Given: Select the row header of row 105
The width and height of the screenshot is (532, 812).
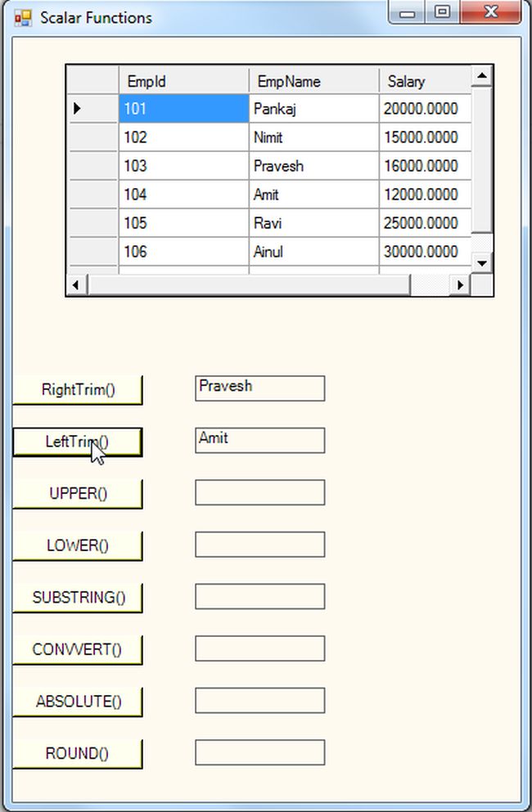Looking at the screenshot, I should pyautogui.click(x=93, y=222).
